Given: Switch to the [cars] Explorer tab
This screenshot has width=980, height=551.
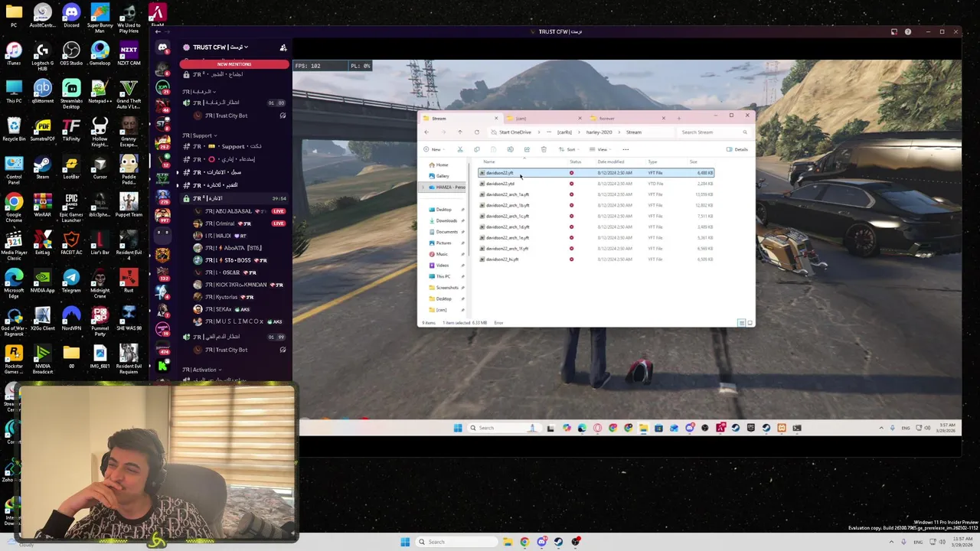Looking at the screenshot, I should pyautogui.click(x=544, y=118).
